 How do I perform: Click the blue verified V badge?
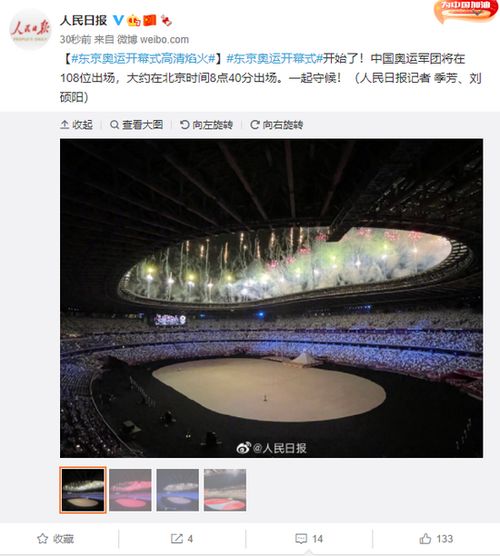pyautogui.click(x=118, y=20)
